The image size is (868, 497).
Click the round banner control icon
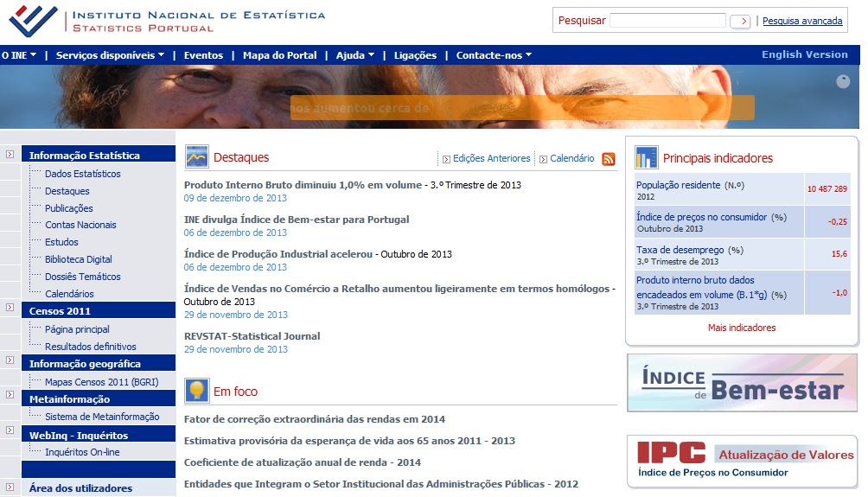pos(843,82)
